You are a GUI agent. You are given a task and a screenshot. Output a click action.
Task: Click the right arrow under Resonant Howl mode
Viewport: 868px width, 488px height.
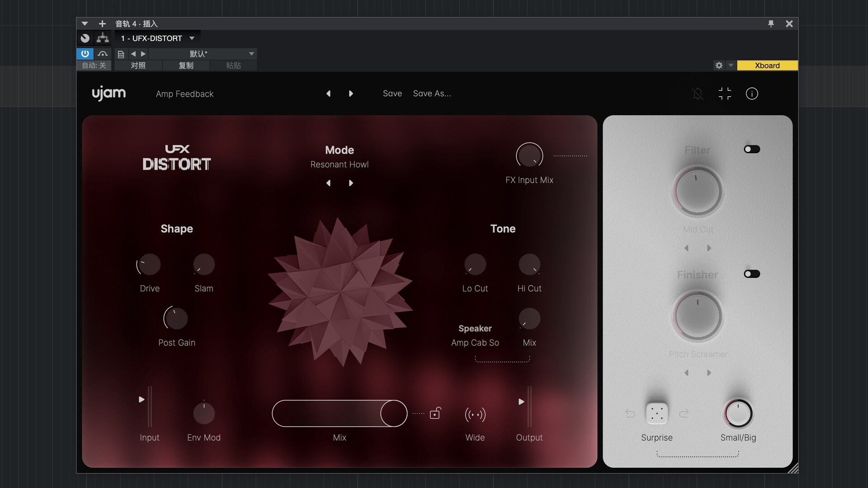(351, 183)
